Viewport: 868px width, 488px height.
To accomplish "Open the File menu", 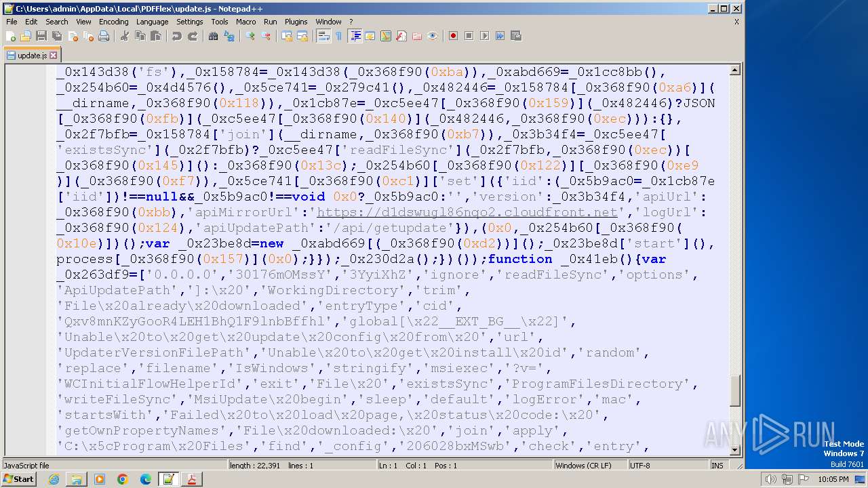I will 12,22.
